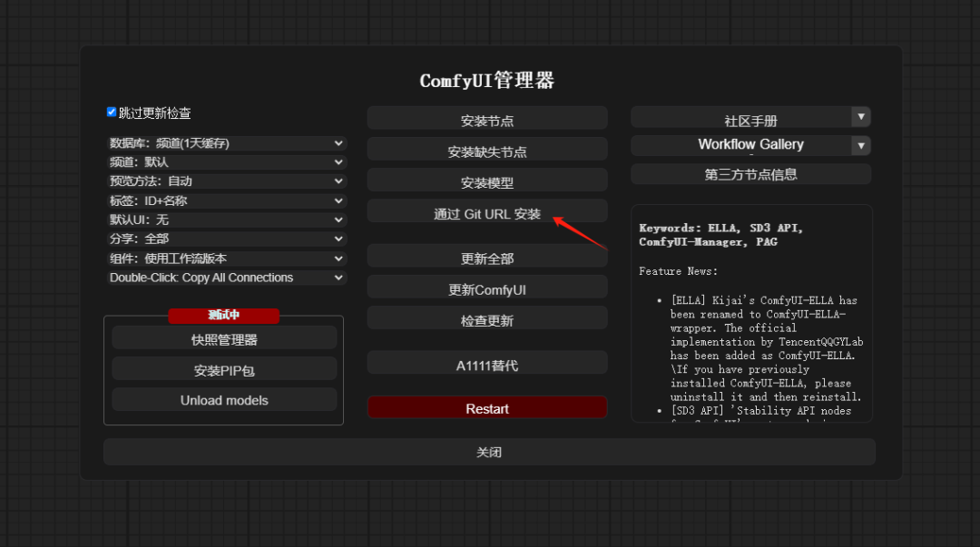
Task: Open the 默认UI dropdown
Action: pos(225,220)
